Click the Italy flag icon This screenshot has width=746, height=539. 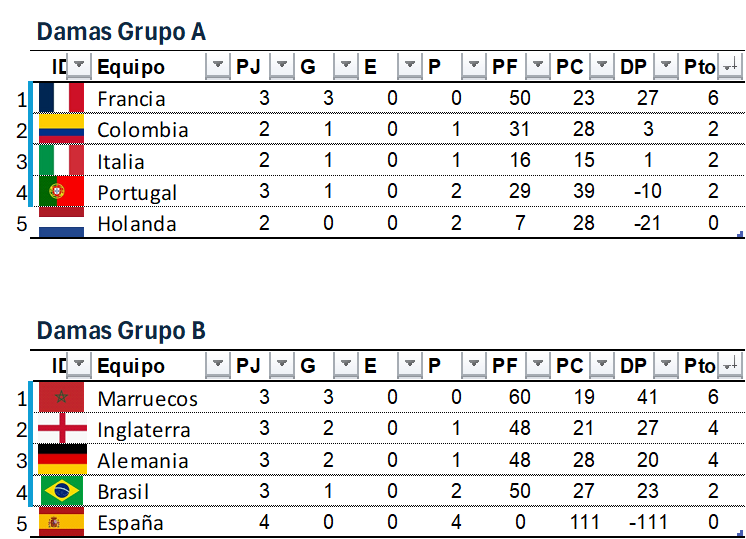point(61,160)
